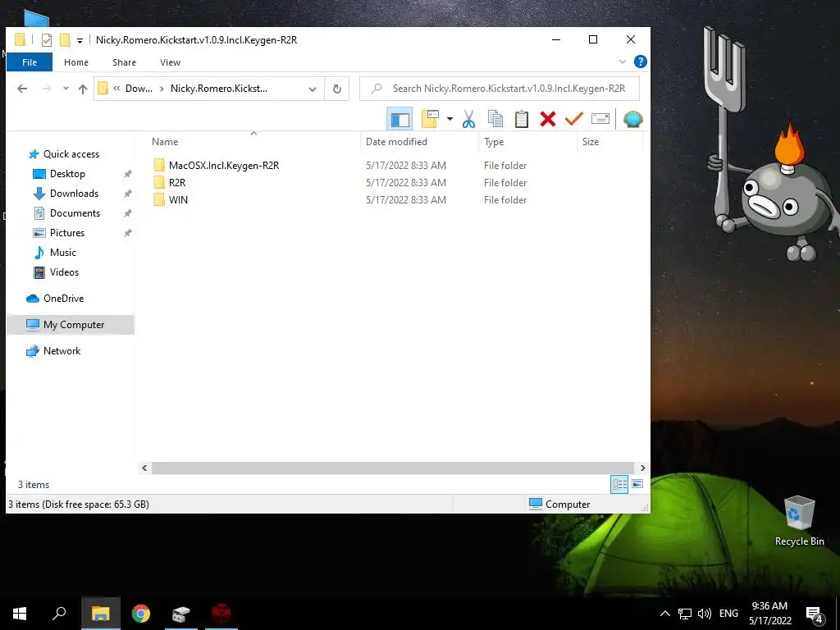
Task: Open the View ribbon tab
Action: click(170, 62)
